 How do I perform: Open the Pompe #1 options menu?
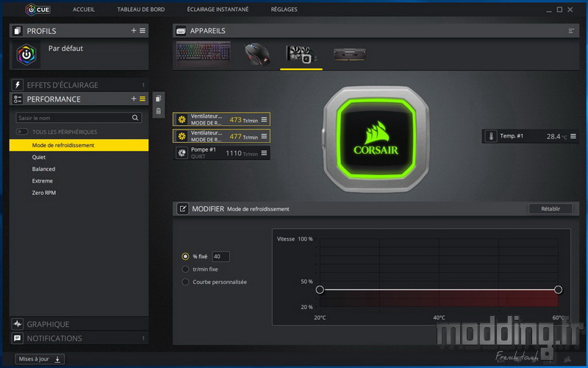tap(264, 153)
